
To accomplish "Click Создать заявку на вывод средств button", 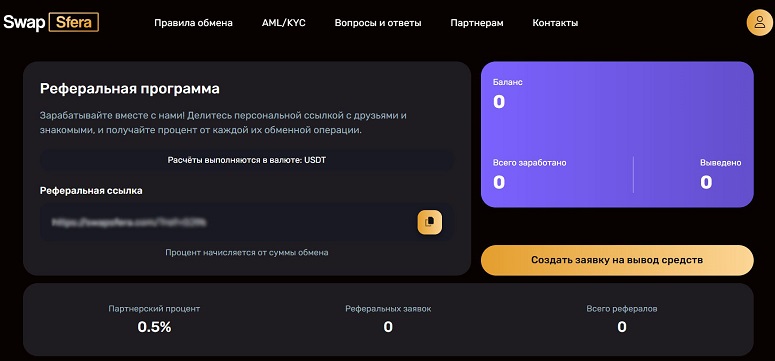I will tap(617, 260).
